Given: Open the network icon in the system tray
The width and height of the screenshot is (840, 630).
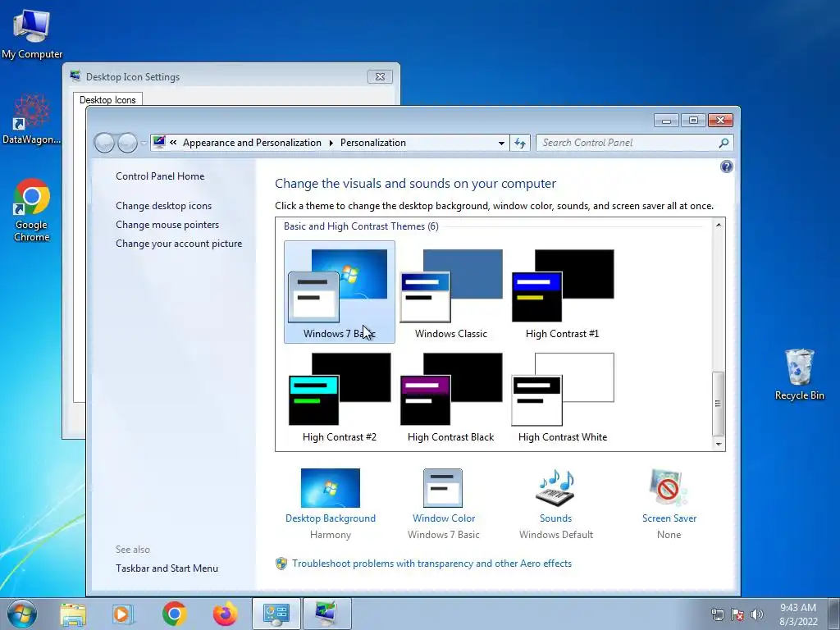Looking at the screenshot, I should tap(717, 614).
